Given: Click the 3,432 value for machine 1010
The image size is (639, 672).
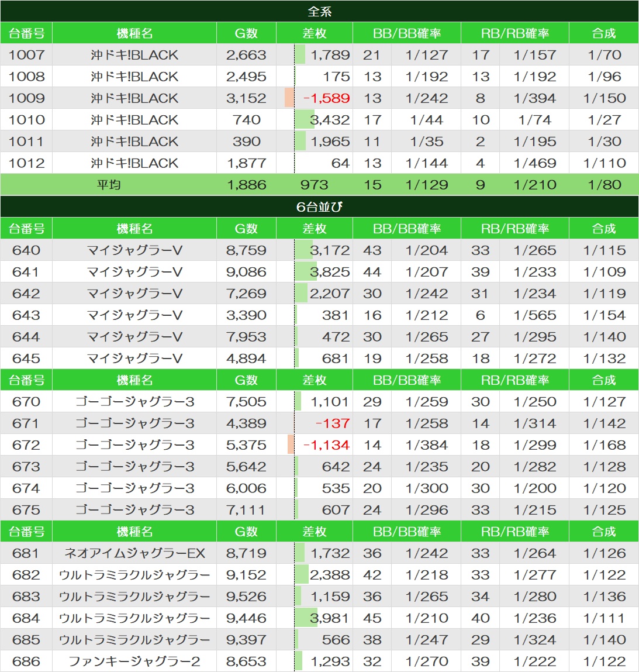Looking at the screenshot, I should tap(330, 119).
